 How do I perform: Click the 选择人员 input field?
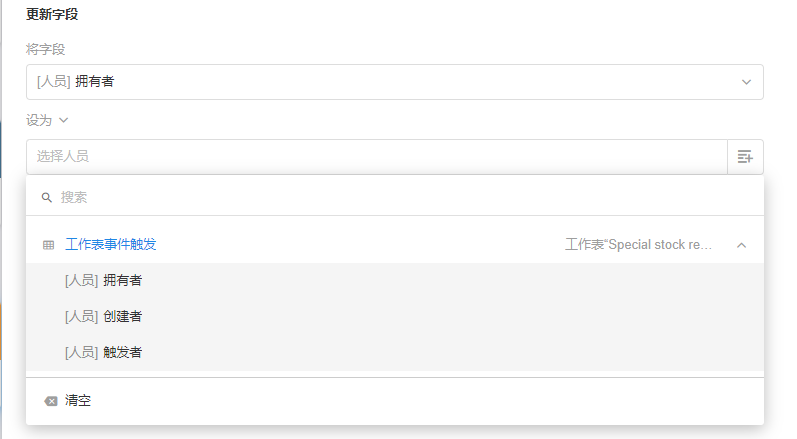[376, 156]
